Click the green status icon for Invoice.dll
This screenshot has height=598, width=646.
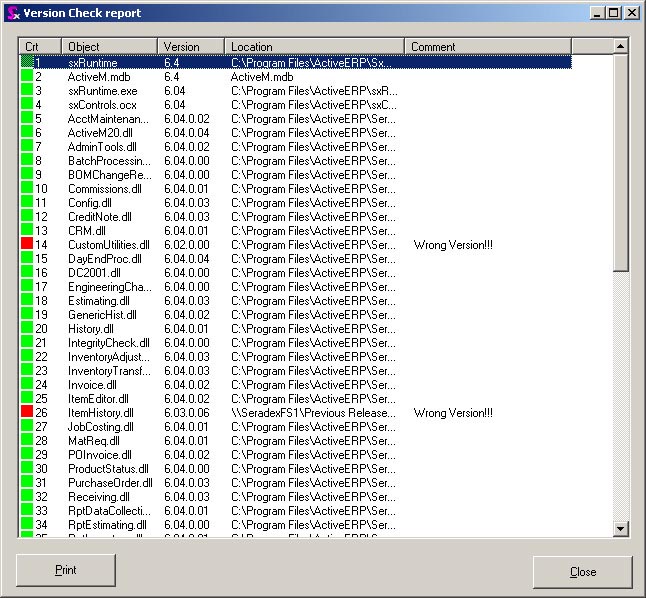click(27, 385)
